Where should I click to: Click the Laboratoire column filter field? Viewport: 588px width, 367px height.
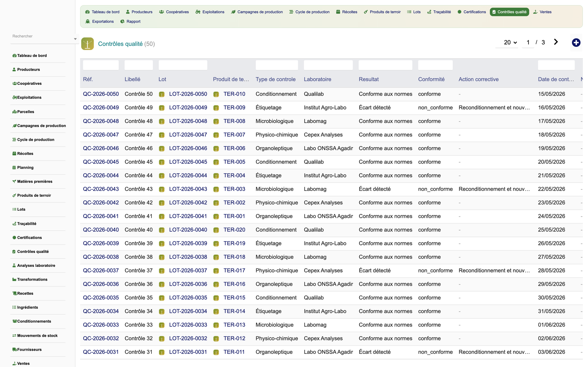[x=328, y=65]
